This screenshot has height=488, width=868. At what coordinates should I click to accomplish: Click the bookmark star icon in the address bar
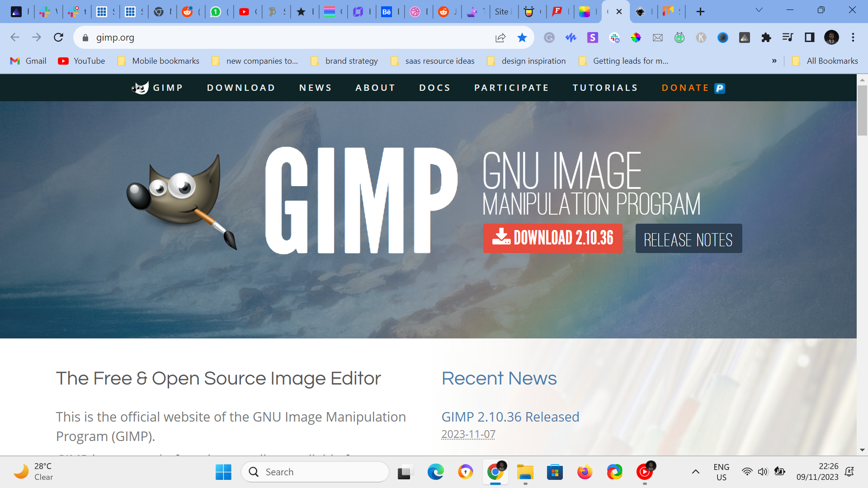(x=522, y=38)
